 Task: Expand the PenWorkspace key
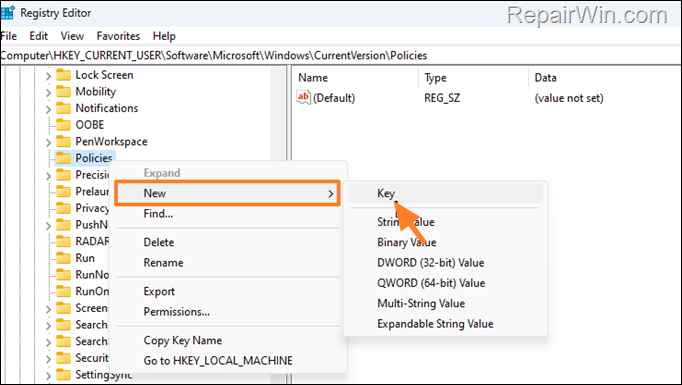coord(48,142)
